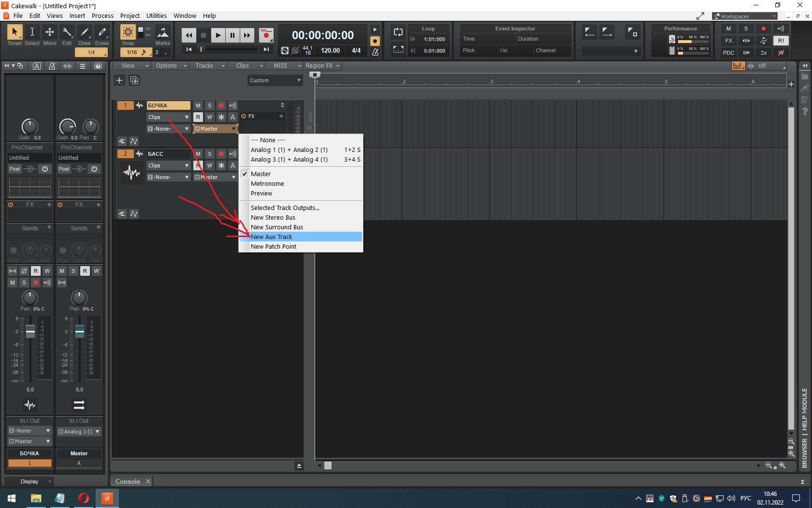The width and height of the screenshot is (812, 508).
Task: Select the Erase tool
Action: coord(102,32)
